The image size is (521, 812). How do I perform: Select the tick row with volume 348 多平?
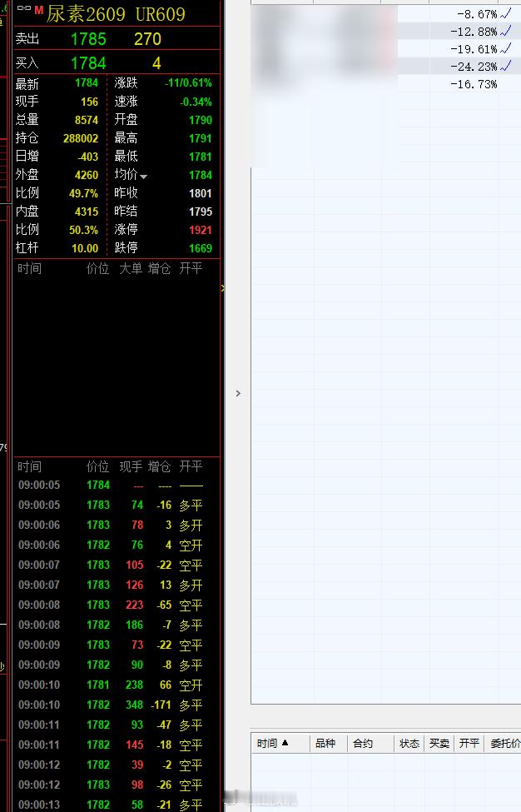[117, 705]
